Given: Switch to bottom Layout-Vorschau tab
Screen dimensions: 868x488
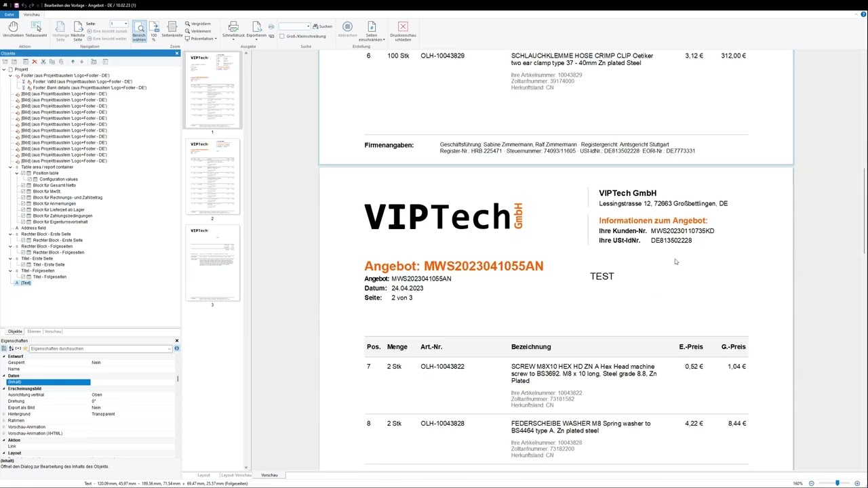Looking at the screenshot, I should click(x=237, y=475).
